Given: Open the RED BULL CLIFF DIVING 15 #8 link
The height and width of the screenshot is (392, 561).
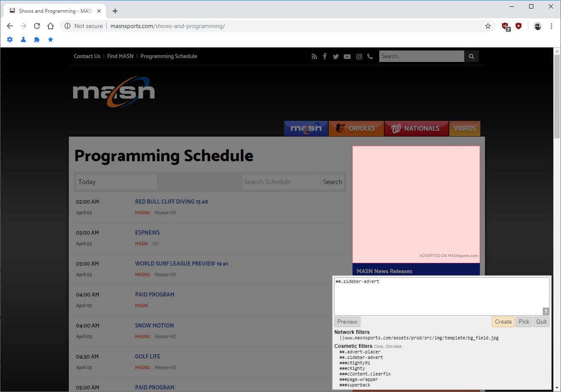Looking at the screenshot, I should coord(172,202).
